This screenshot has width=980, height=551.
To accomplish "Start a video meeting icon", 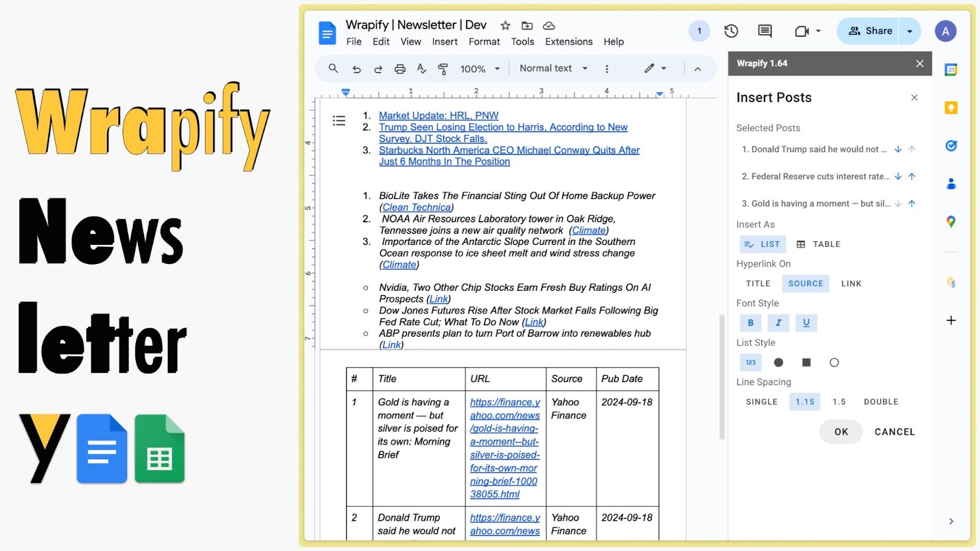I will coord(802,31).
